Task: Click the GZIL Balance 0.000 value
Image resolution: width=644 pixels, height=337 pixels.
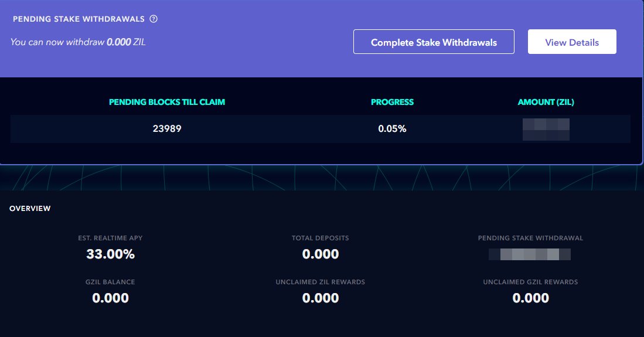Action: tap(111, 298)
